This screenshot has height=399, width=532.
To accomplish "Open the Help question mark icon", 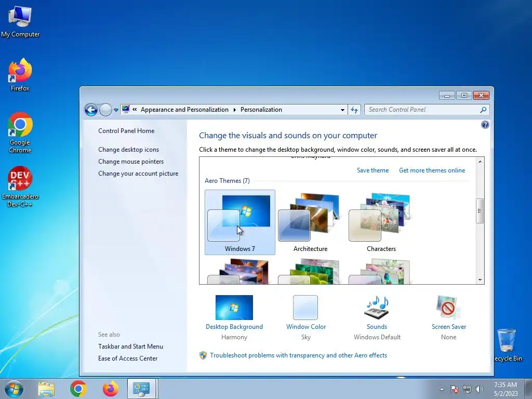I will pyautogui.click(x=485, y=125).
